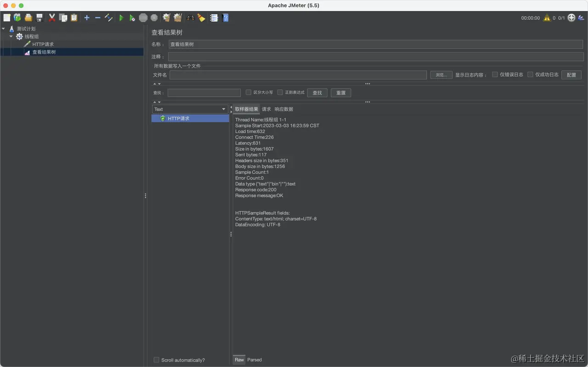Open the Function Helper list icon

214,18
